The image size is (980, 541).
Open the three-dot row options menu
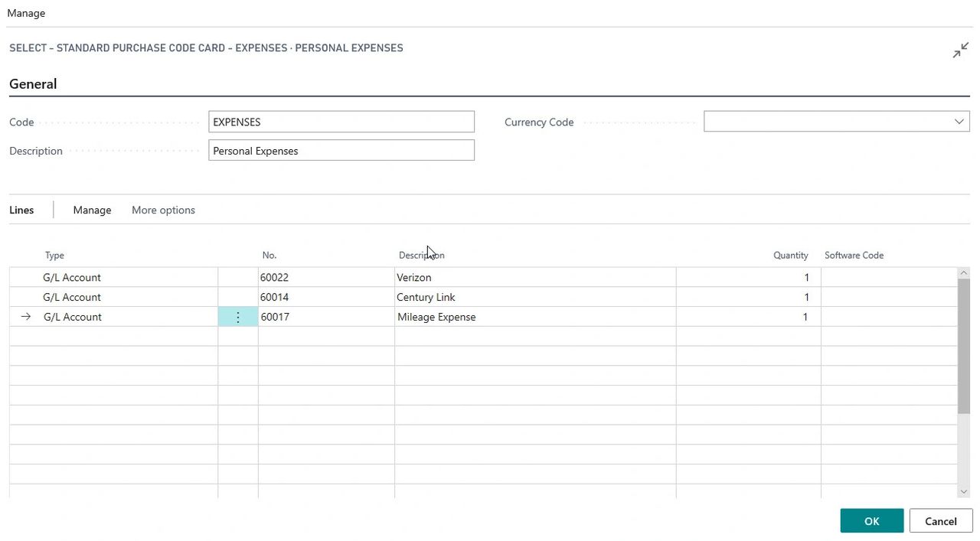238,317
